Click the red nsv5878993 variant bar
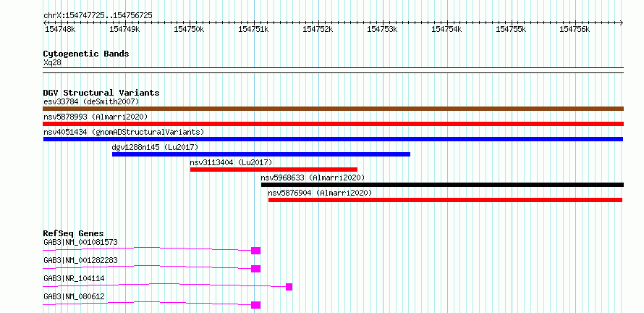The height and width of the screenshot is (313, 644). (333, 124)
